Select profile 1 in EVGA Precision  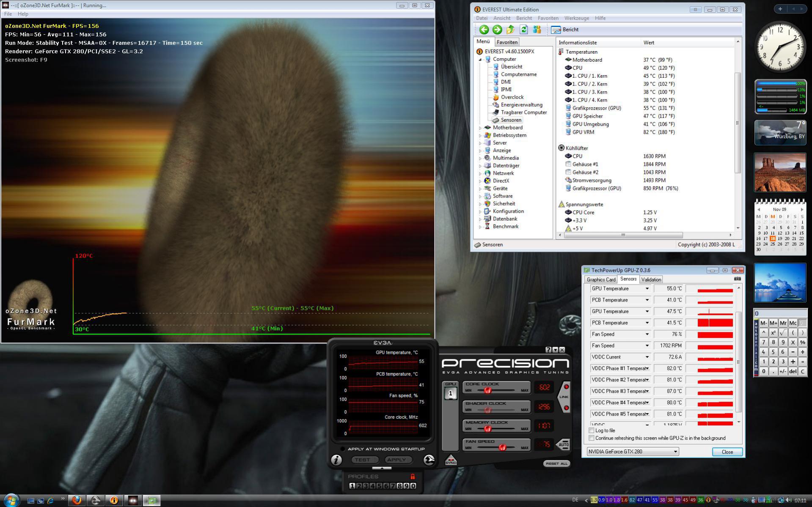pos(352,486)
